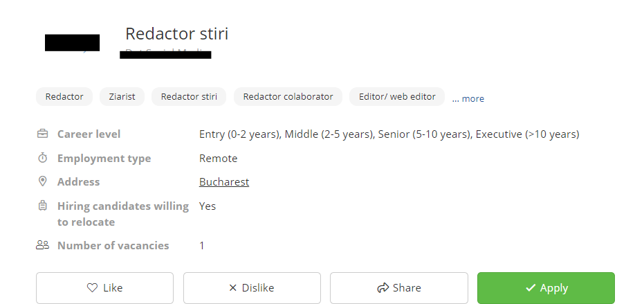
Task: Open the Bucharest address link
Action: coord(224,182)
